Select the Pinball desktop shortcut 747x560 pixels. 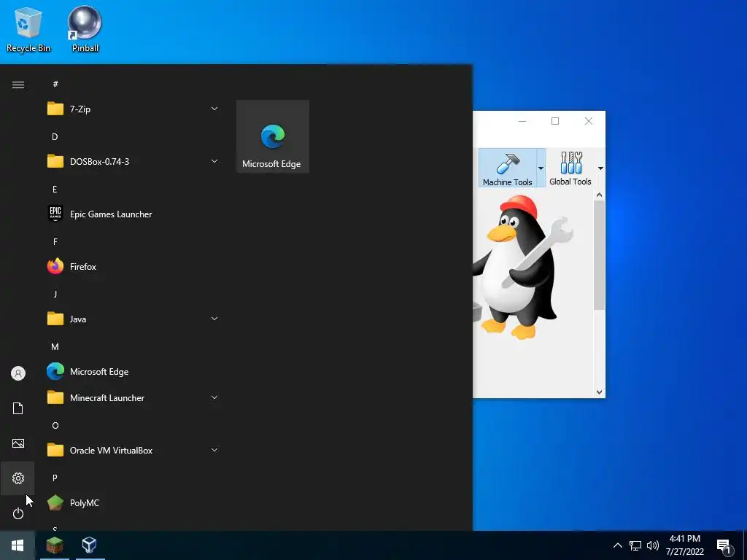pos(85,29)
